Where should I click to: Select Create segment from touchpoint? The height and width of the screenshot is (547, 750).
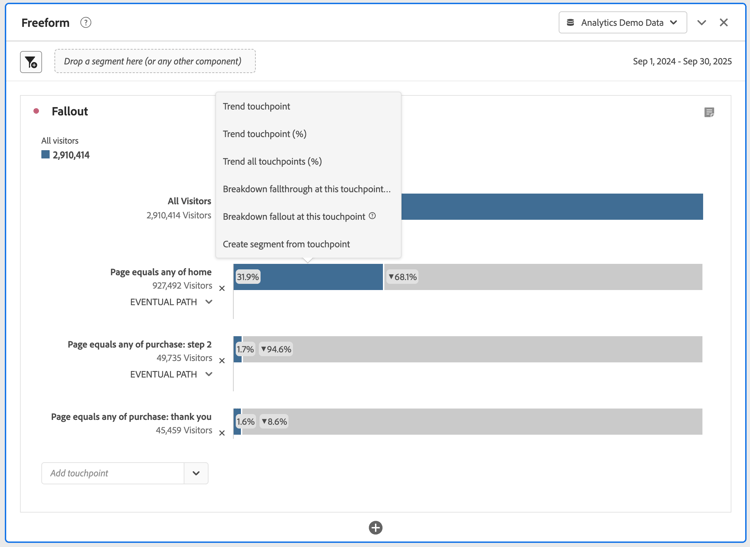click(x=286, y=244)
